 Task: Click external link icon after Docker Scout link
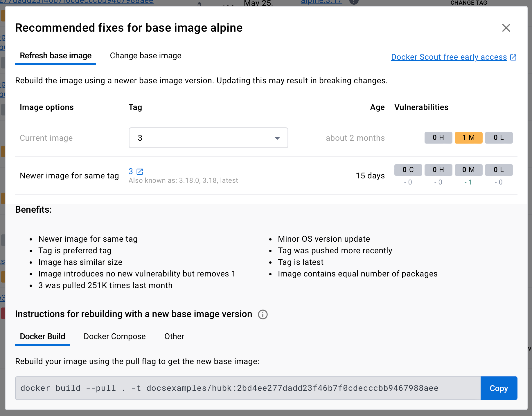click(x=513, y=57)
